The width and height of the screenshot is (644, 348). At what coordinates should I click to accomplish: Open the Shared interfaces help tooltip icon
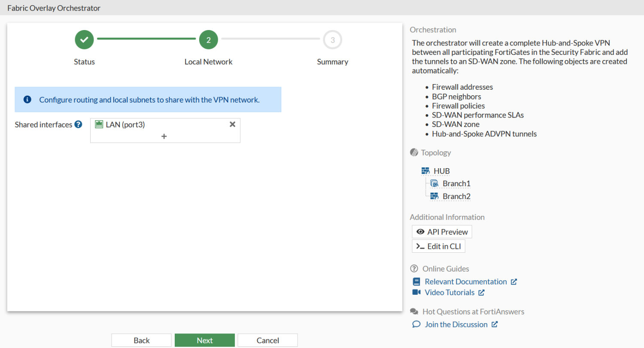point(79,124)
